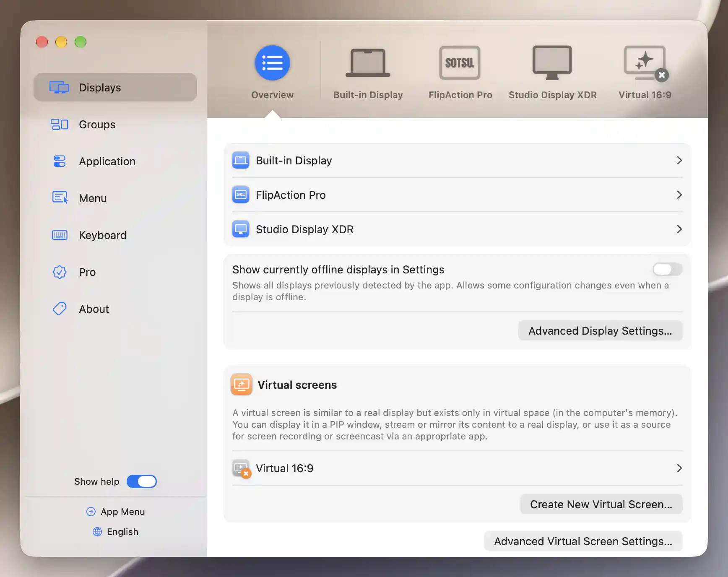The image size is (728, 577).
Task: Click the Menu sidebar icon
Action: (x=60, y=198)
